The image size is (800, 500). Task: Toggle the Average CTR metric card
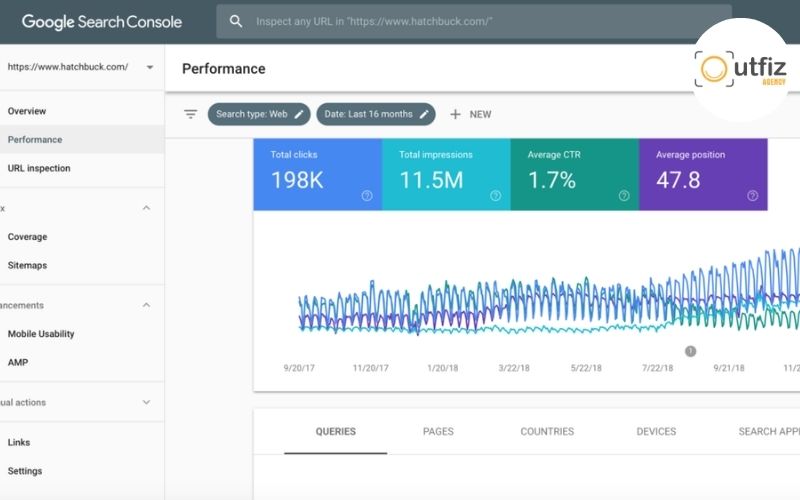tap(575, 174)
